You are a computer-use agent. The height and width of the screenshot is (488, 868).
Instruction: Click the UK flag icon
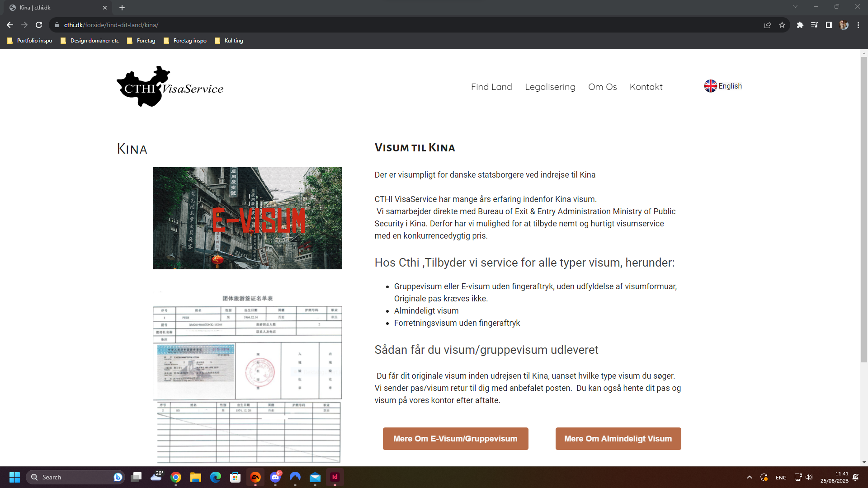pyautogui.click(x=711, y=86)
